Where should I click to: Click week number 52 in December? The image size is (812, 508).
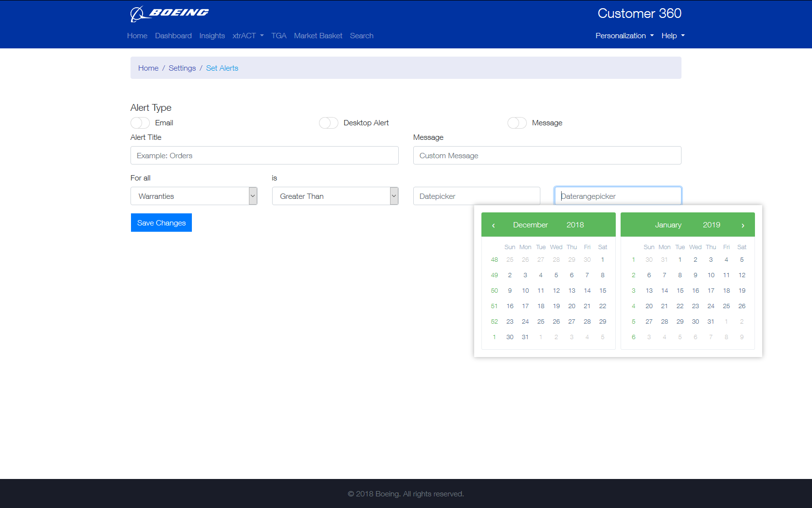(x=494, y=322)
